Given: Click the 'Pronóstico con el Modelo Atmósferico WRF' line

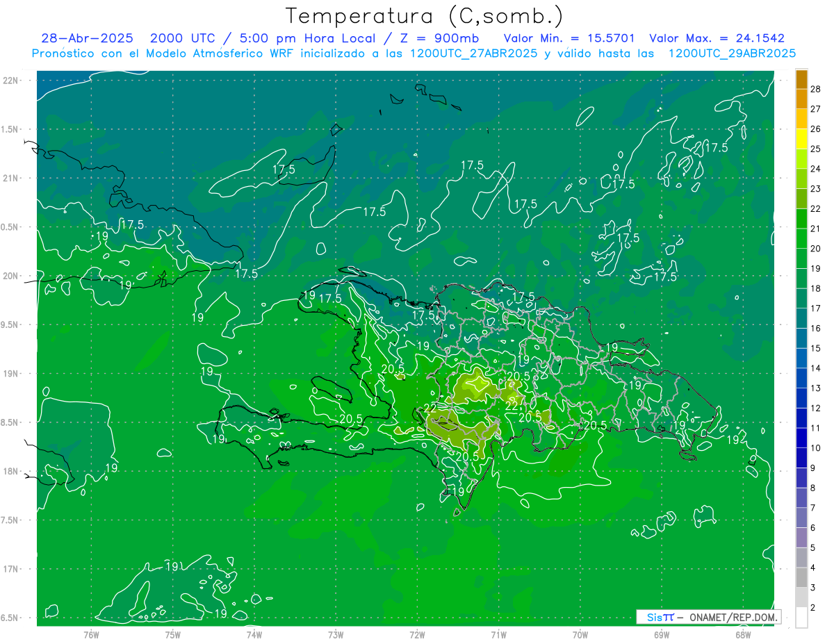Looking at the screenshot, I should pyautogui.click(x=414, y=53).
